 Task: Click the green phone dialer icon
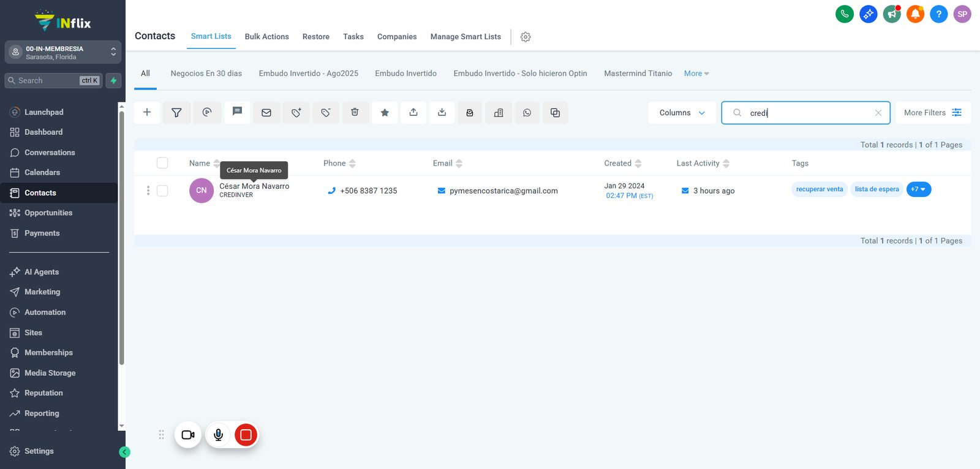(845, 14)
